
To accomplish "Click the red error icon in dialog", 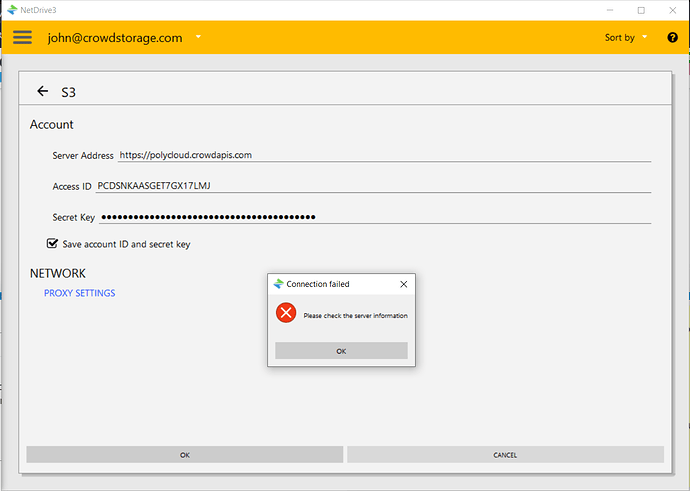I will tap(286, 312).
